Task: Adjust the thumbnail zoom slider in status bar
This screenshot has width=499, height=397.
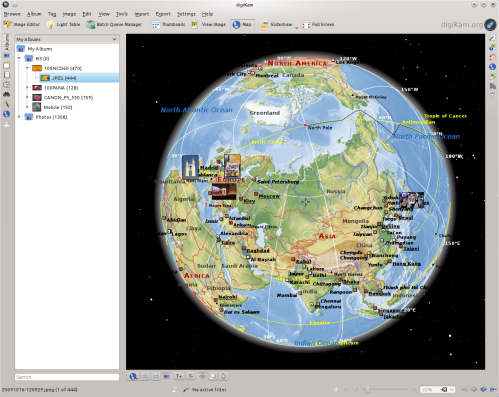Action: (384, 389)
